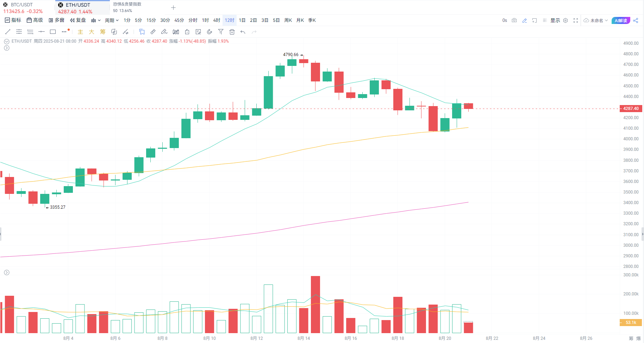The image size is (644, 343).
Task: Collapse the ETH/USDT main chart info header
Action: tap(6, 41)
